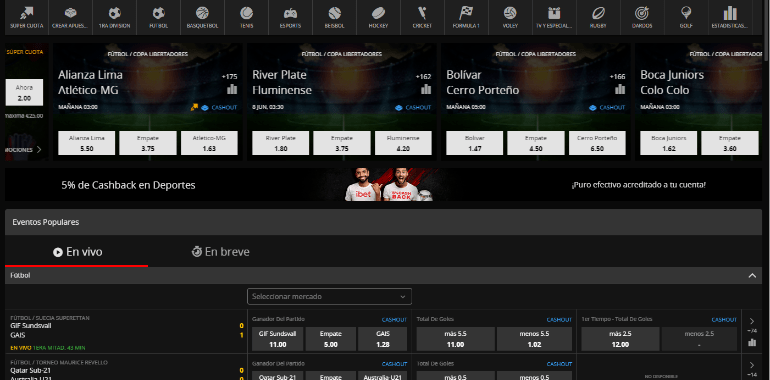The image size is (770, 380).
Task: Switch to the En breve tab
Action: point(220,252)
